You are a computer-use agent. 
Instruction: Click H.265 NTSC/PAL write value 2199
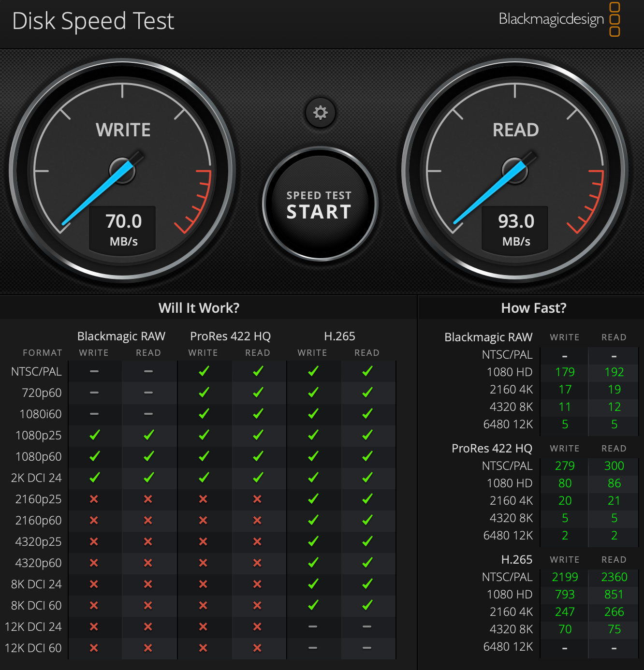(565, 577)
